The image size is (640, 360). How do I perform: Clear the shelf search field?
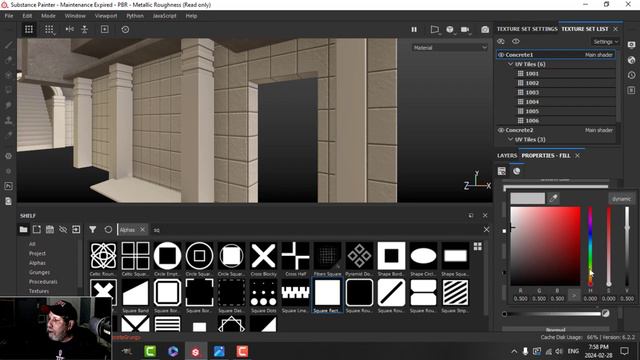click(486, 230)
